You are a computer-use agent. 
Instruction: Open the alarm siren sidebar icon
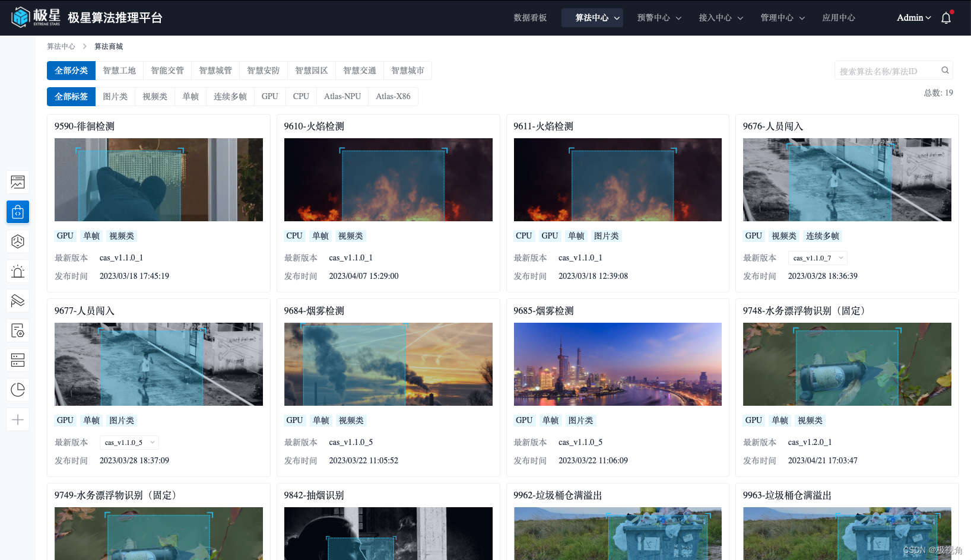(18, 271)
